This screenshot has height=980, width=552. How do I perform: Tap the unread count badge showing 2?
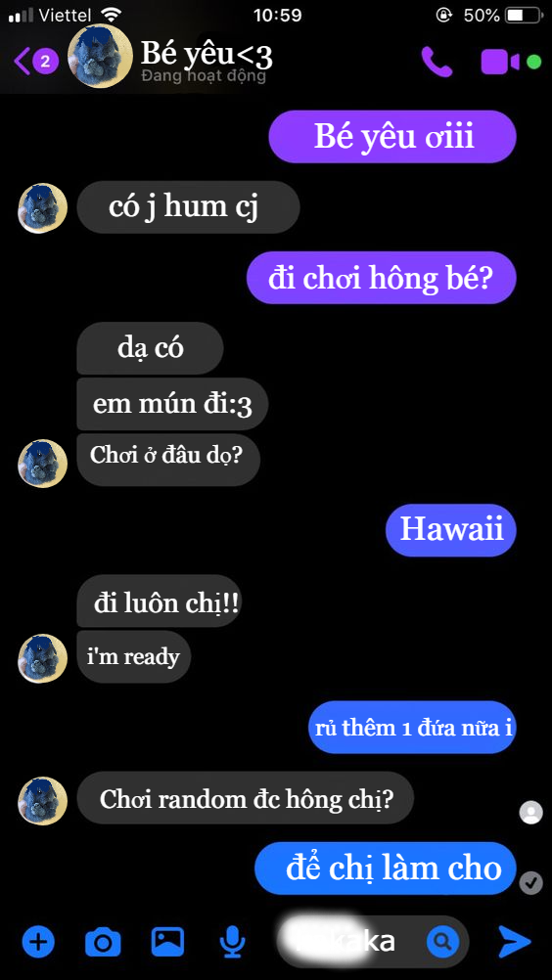click(45, 62)
